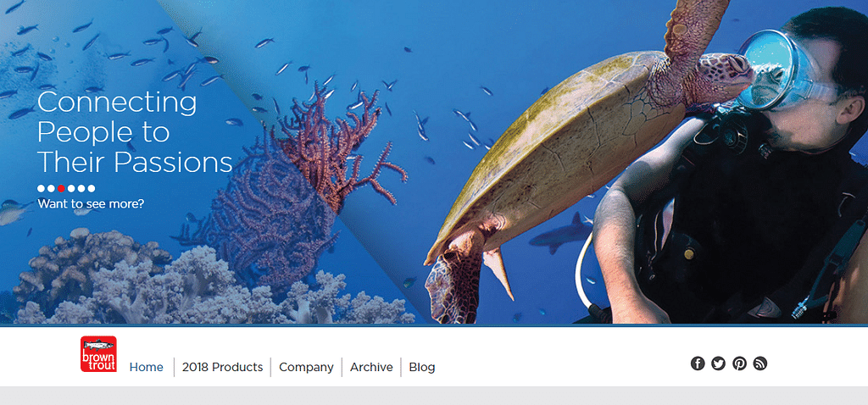The height and width of the screenshot is (405, 868).
Task: Open the RSS feed icon
Action: 760,363
